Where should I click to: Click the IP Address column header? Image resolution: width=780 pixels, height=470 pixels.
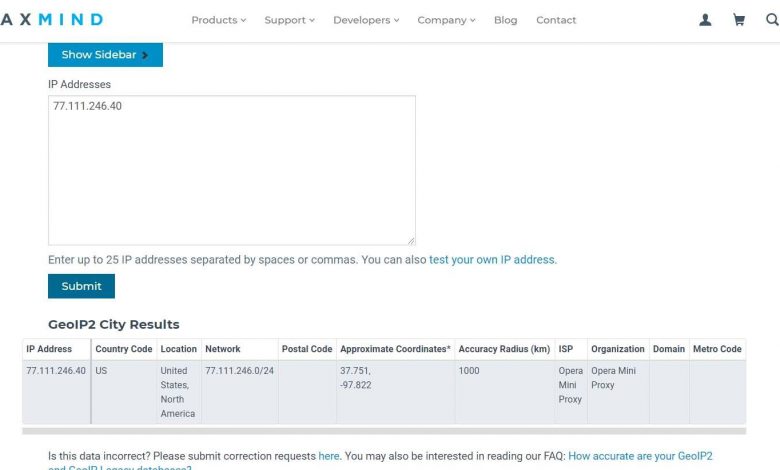(49, 349)
